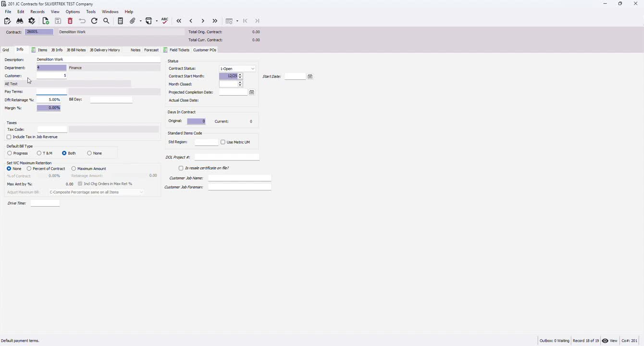The height and width of the screenshot is (346, 644).
Task: Tick 'Is resale certificate on file?' checkbox
Action: [181, 168]
